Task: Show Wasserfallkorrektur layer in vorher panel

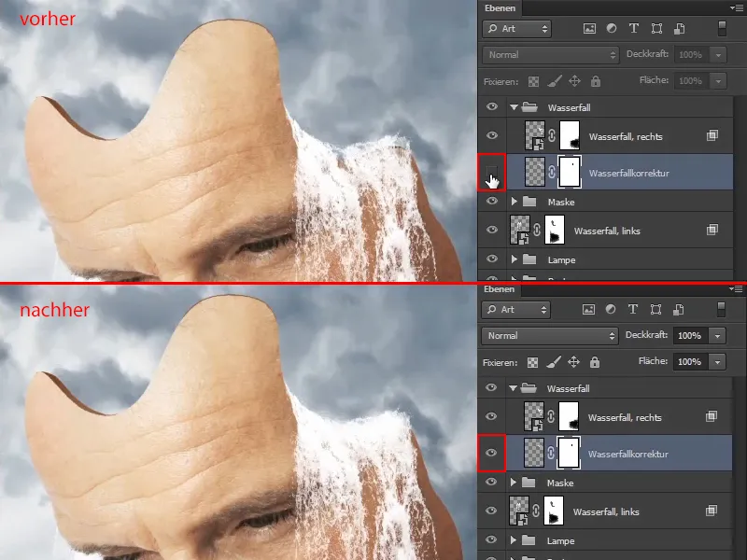Action: (x=492, y=173)
